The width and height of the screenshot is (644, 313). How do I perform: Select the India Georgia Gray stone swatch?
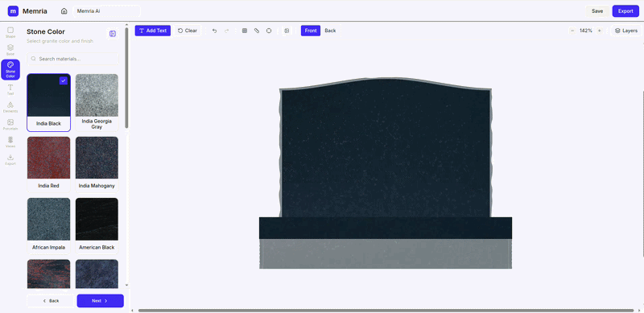tap(97, 102)
